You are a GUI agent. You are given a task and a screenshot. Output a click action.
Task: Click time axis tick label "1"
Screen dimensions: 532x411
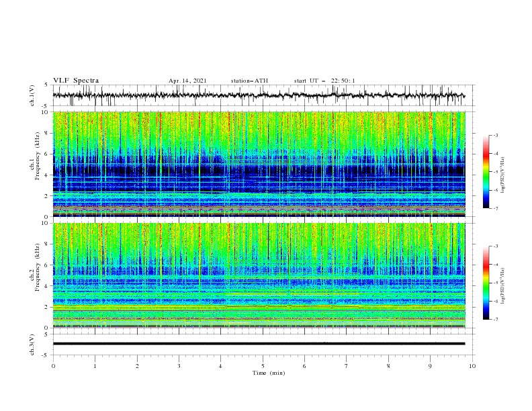tap(95, 366)
